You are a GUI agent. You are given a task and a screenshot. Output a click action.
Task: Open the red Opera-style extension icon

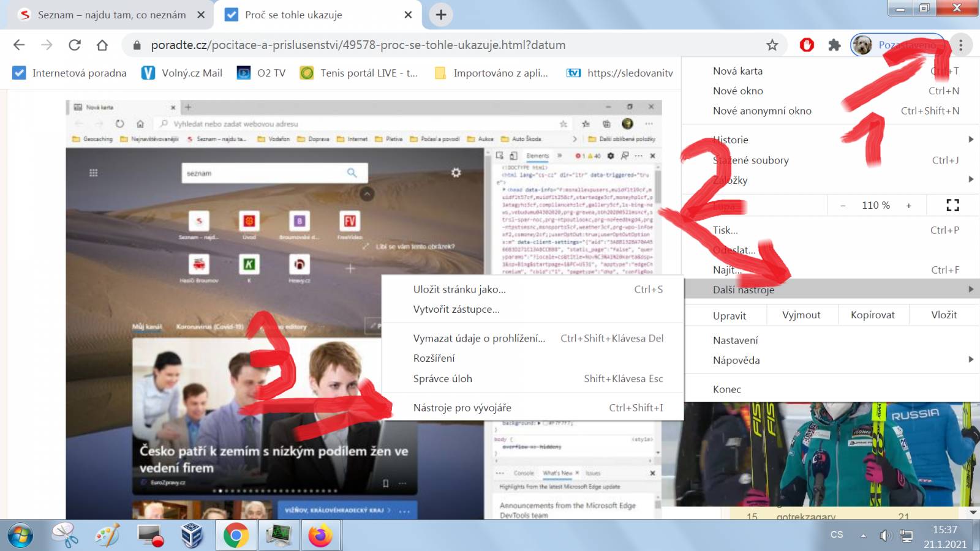pyautogui.click(x=807, y=45)
